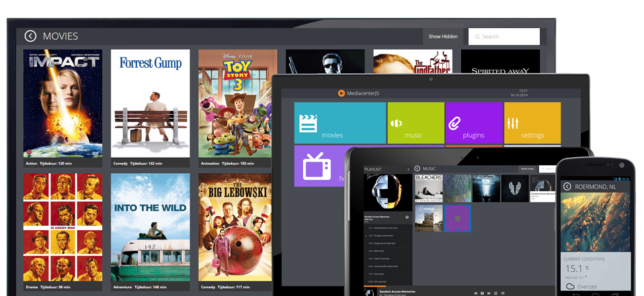Screen dimensions: 644x296
Task: Select The Godfather movie poster
Action: (x=413, y=62)
